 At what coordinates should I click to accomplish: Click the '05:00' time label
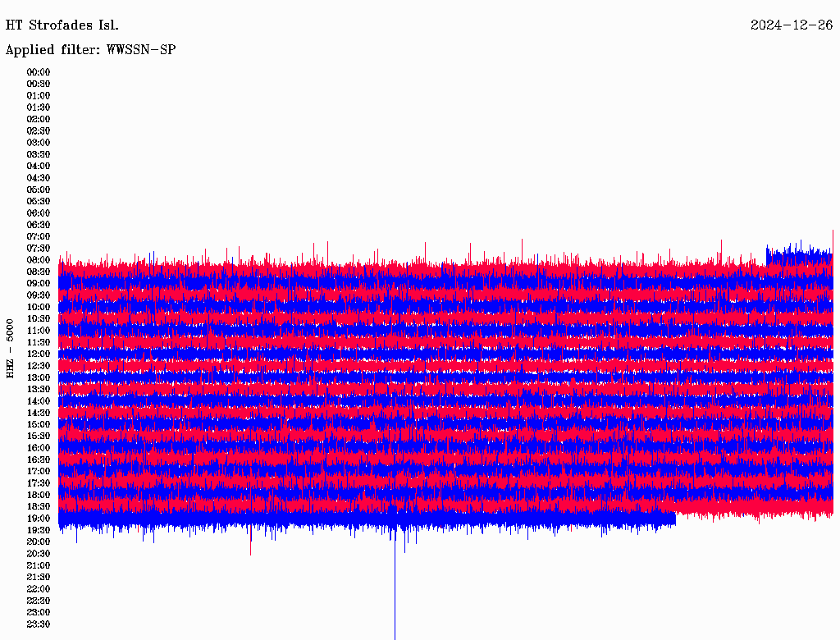pos(39,190)
